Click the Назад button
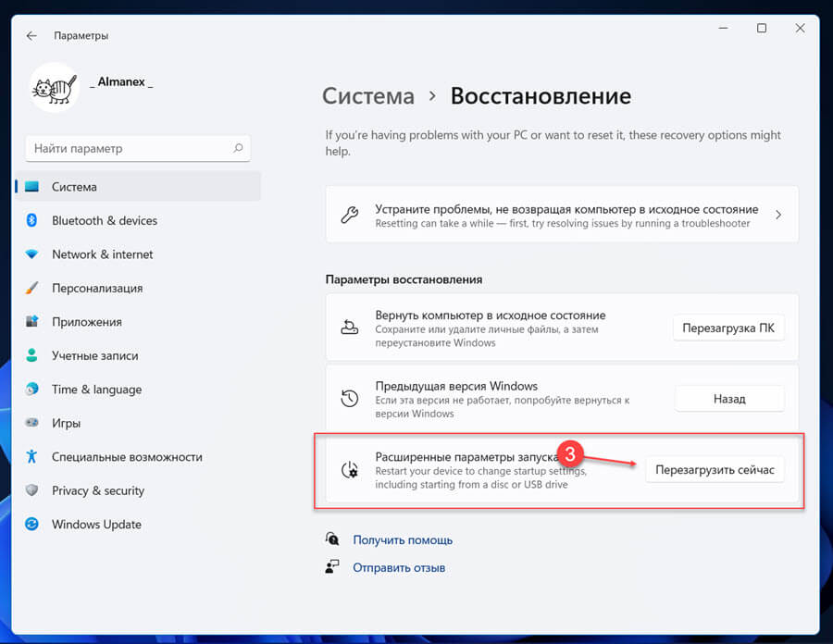The height and width of the screenshot is (644, 833). click(x=729, y=399)
